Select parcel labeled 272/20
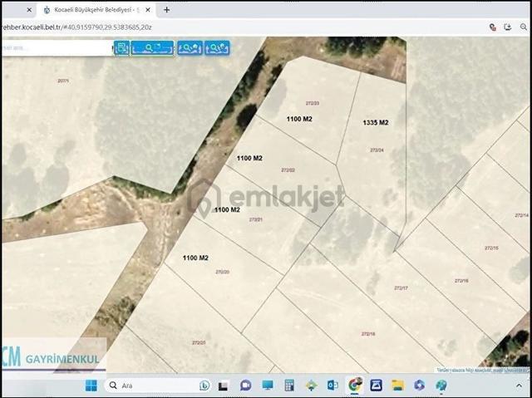Image resolution: width=532 pixels, height=398 pixels. pos(223,272)
